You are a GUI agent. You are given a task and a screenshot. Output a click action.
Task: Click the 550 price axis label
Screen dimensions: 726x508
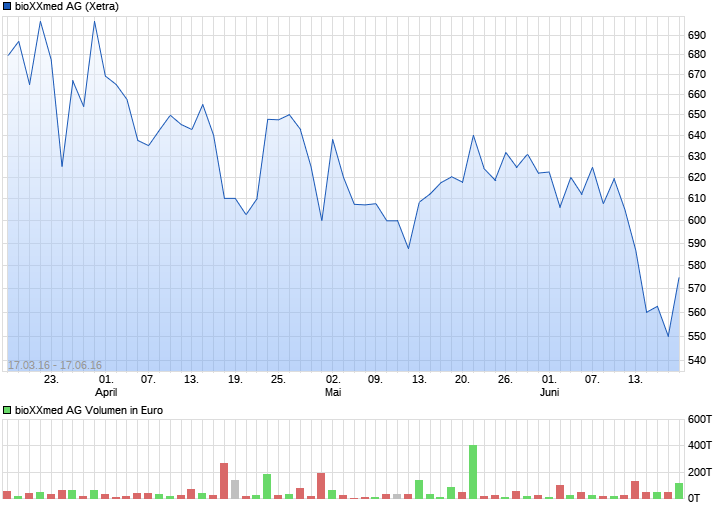(697, 337)
